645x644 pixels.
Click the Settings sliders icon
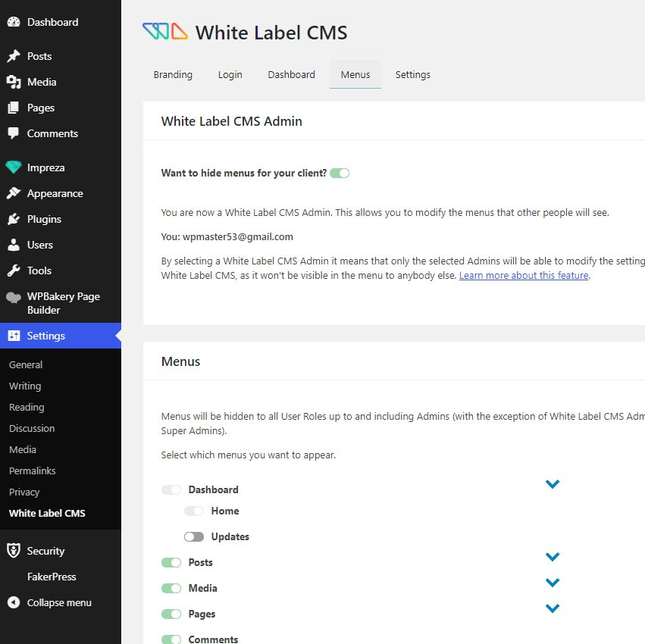(x=14, y=336)
